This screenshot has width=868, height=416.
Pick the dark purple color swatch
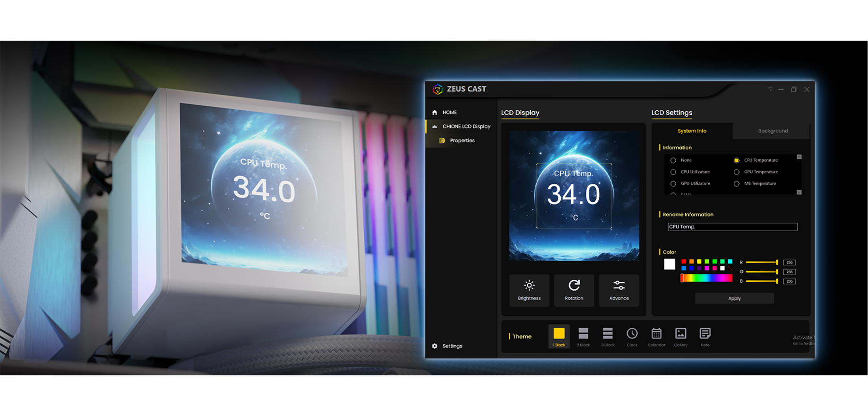pos(699,268)
